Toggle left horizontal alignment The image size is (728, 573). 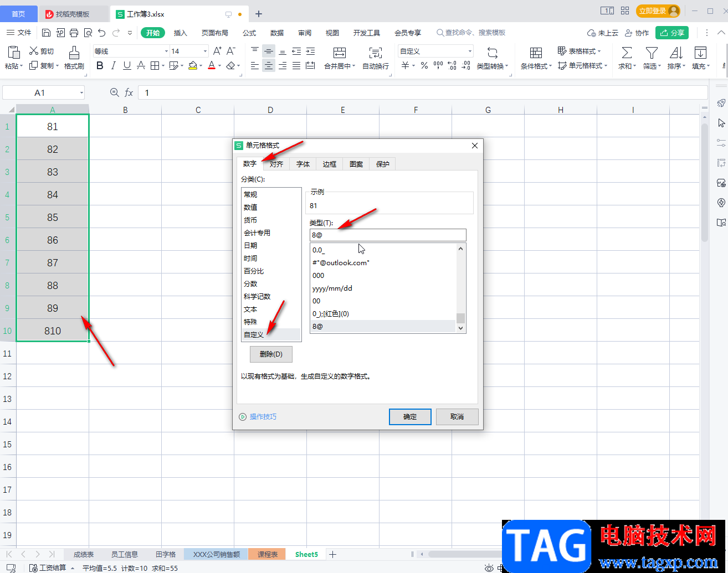tap(255, 66)
